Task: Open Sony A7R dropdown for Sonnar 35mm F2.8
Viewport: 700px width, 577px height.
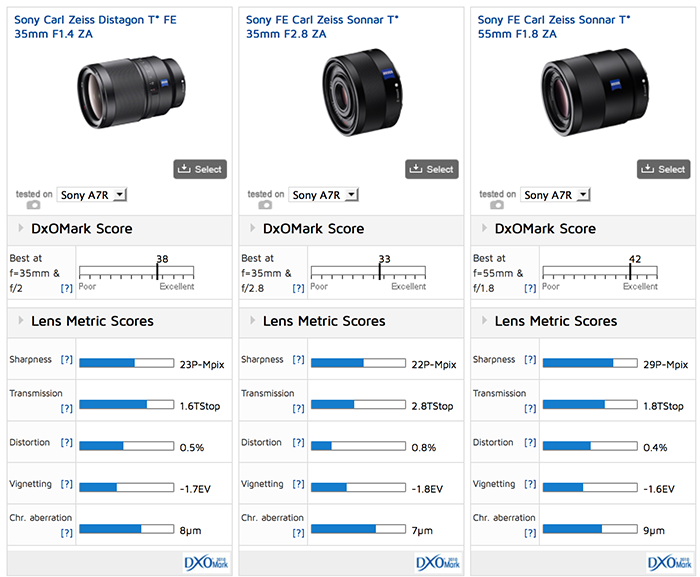Action: click(x=324, y=195)
